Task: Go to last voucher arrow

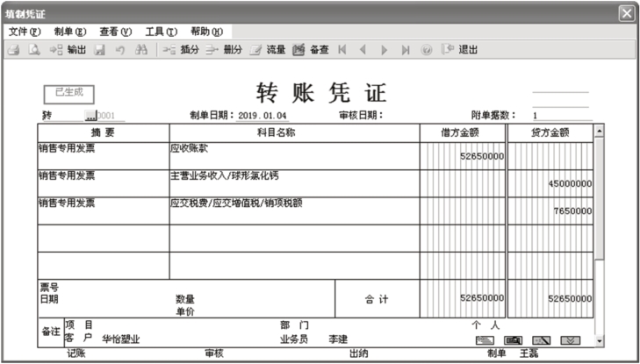Action: tap(406, 50)
